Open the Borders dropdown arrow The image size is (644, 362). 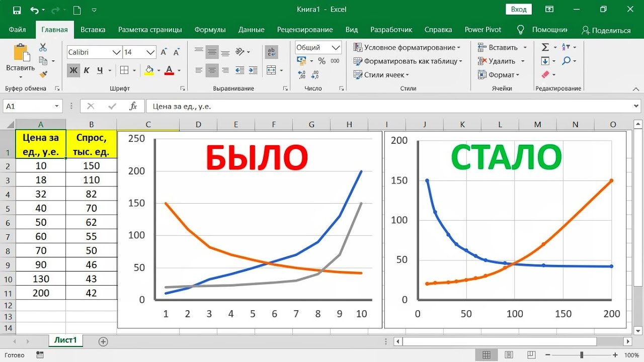(134, 70)
